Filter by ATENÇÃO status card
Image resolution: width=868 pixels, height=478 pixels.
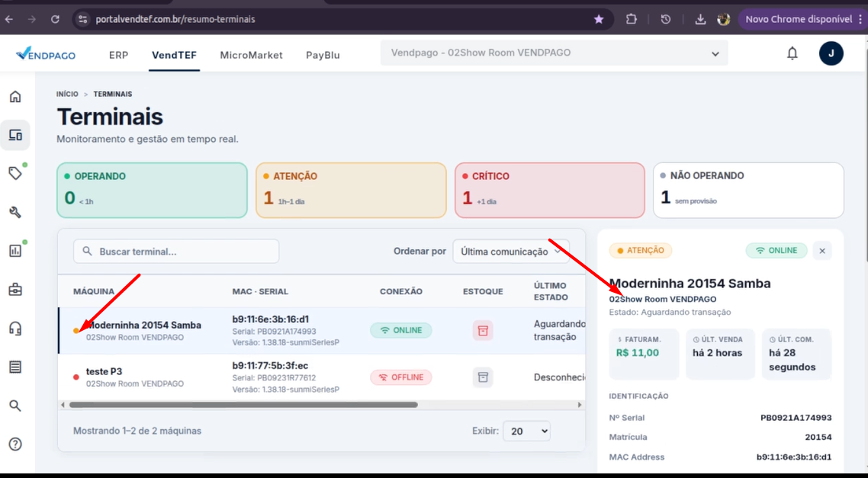pyautogui.click(x=351, y=191)
